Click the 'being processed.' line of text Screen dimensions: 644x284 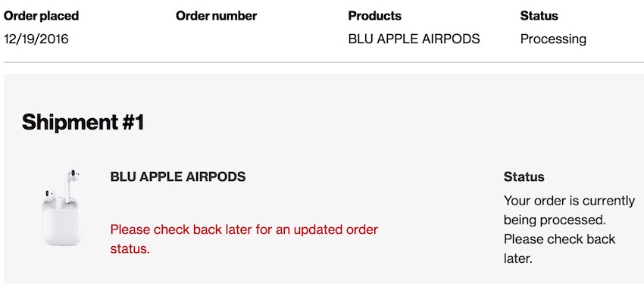(x=555, y=220)
